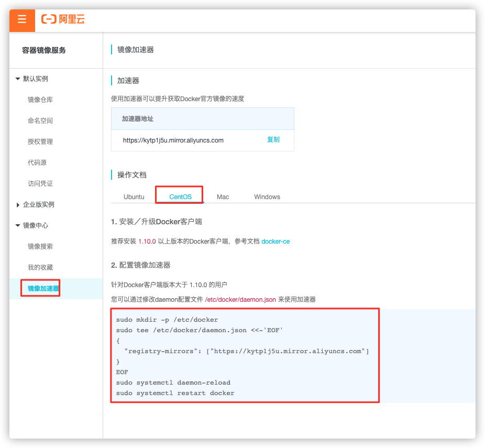Image resolution: width=485 pixels, height=448 pixels.
Task: Click the accelerator URL text
Action: click(x=173, y=140)
